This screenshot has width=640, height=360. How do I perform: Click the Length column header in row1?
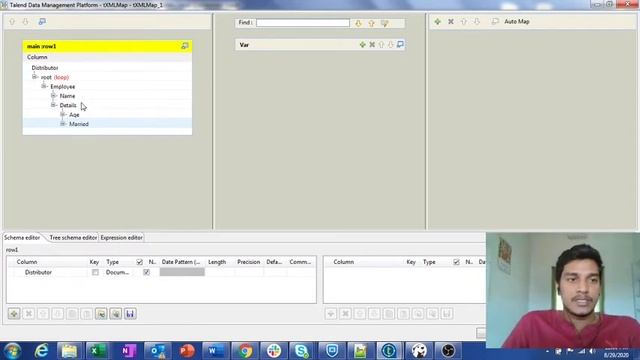click(217, 262)
